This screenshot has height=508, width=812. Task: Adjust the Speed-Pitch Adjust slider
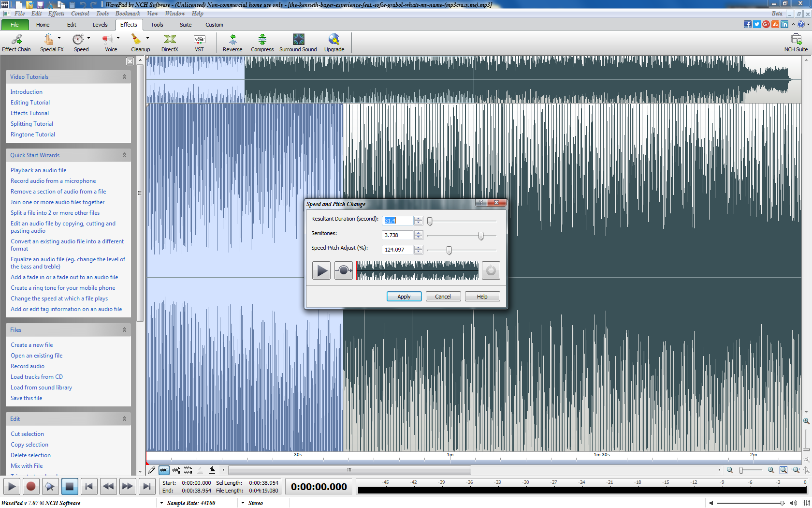point(449,250)
